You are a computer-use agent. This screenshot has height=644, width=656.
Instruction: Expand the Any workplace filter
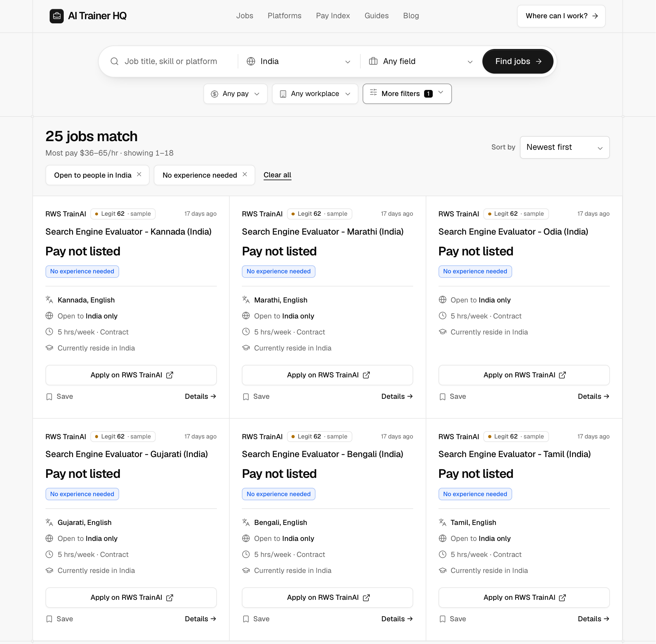(315, 94)
